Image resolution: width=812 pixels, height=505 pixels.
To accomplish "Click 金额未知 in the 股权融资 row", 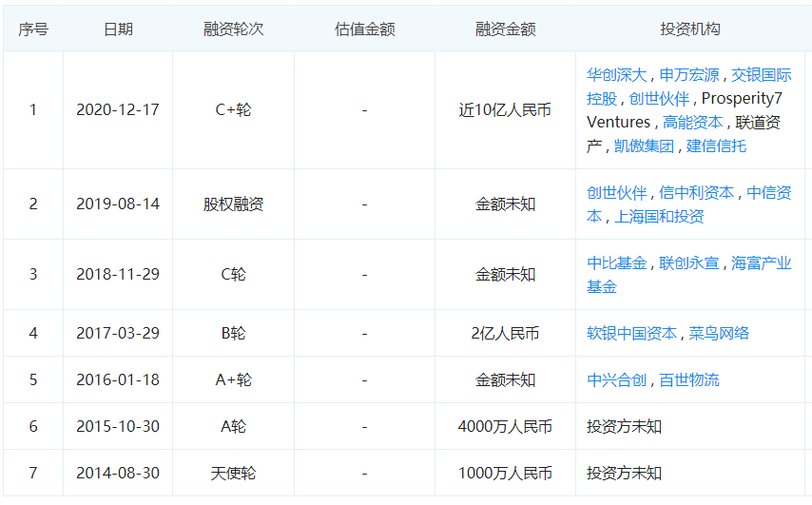I will point(506,204).
